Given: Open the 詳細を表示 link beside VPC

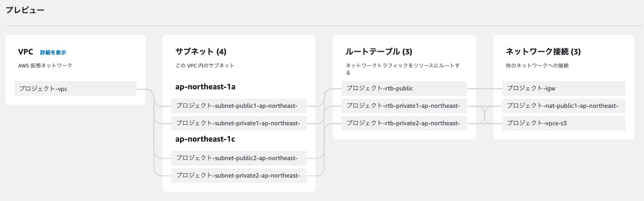Looking at the screenshot, I should [x=53, y=52].
